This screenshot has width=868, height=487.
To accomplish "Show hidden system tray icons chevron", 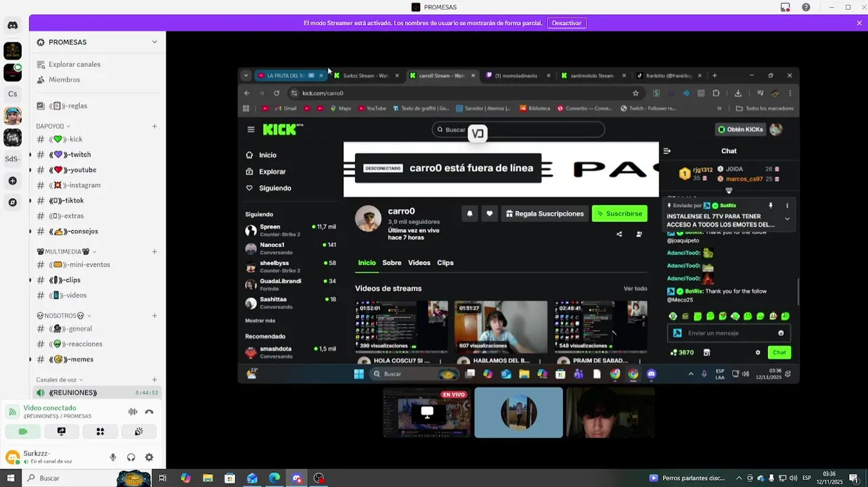I will pos(739,478).
